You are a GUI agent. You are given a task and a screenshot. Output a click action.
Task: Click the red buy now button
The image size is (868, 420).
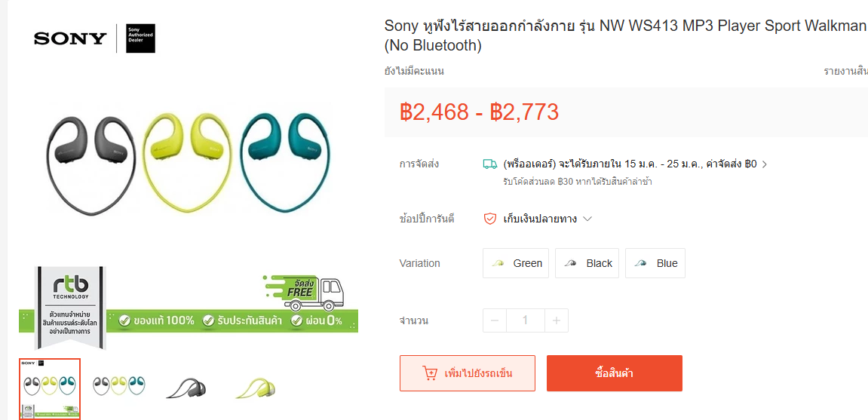(x=614, y=373)
